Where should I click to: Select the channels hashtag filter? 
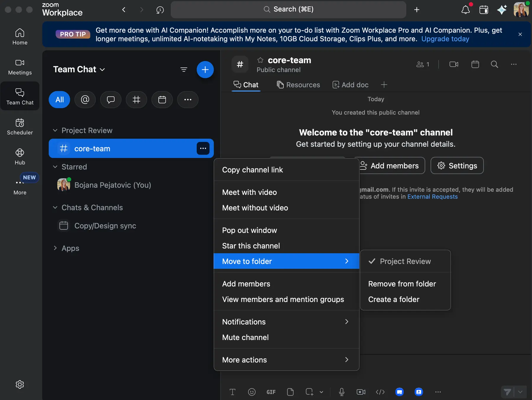(137, 100)
